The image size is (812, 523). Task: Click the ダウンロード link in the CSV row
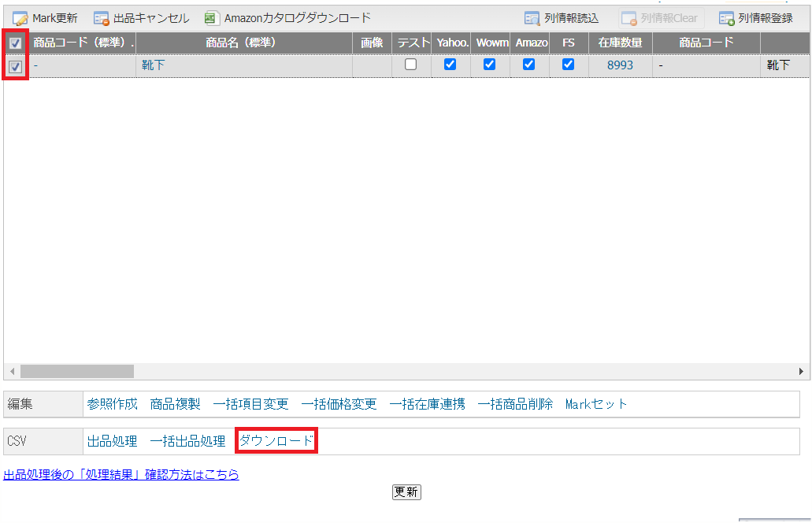tap(276, 440)
